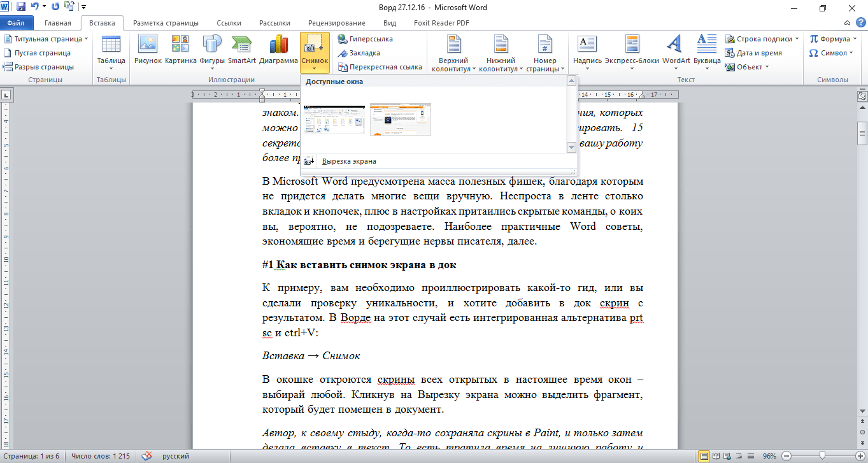Switch to the Разметка страницы tab

pyautogui.click(x=166, y=23)
